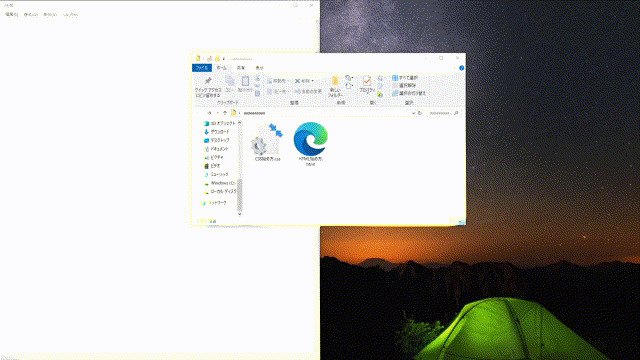Click the Copy icon in ribbon
This screenshot has height=360, width=640.
[230, 84]
